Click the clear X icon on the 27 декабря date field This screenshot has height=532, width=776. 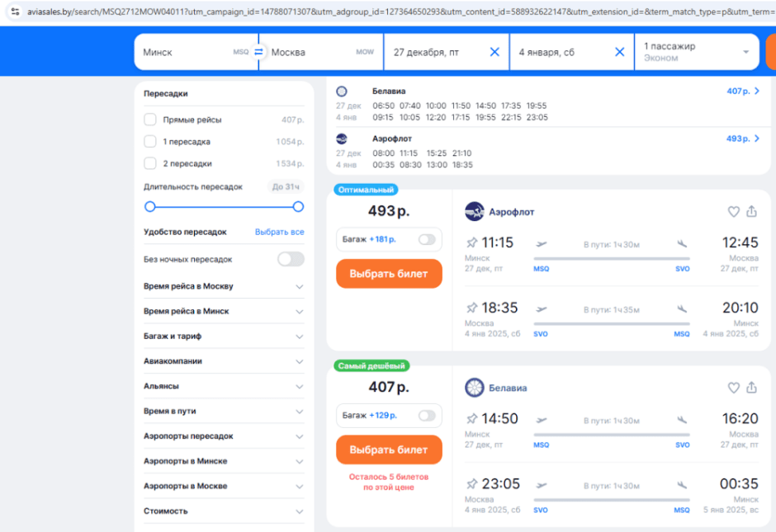tap(494, 50)
